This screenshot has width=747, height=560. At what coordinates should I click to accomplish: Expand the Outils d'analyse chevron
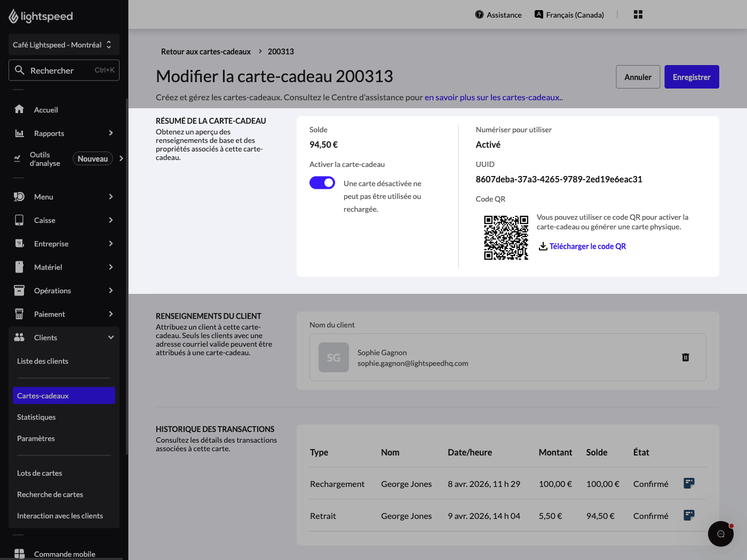pos(122,158)
